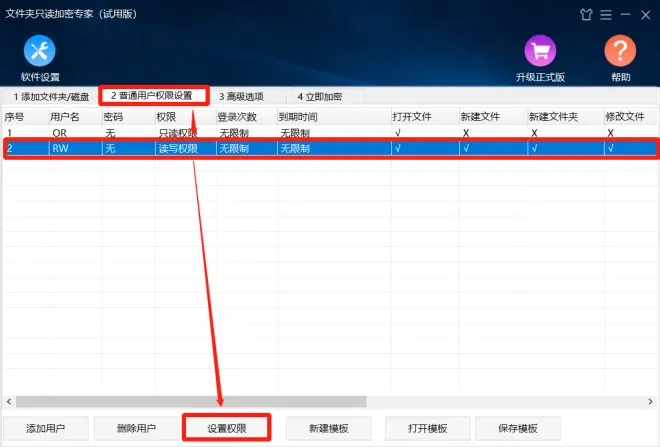Click the 修改文件 column header
The image size is (660, 447).
(631, 117)
